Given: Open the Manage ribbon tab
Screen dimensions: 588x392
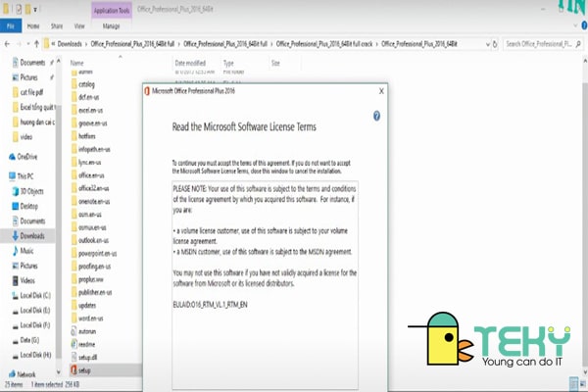Looking at the screenshot, I should (111, 25).
